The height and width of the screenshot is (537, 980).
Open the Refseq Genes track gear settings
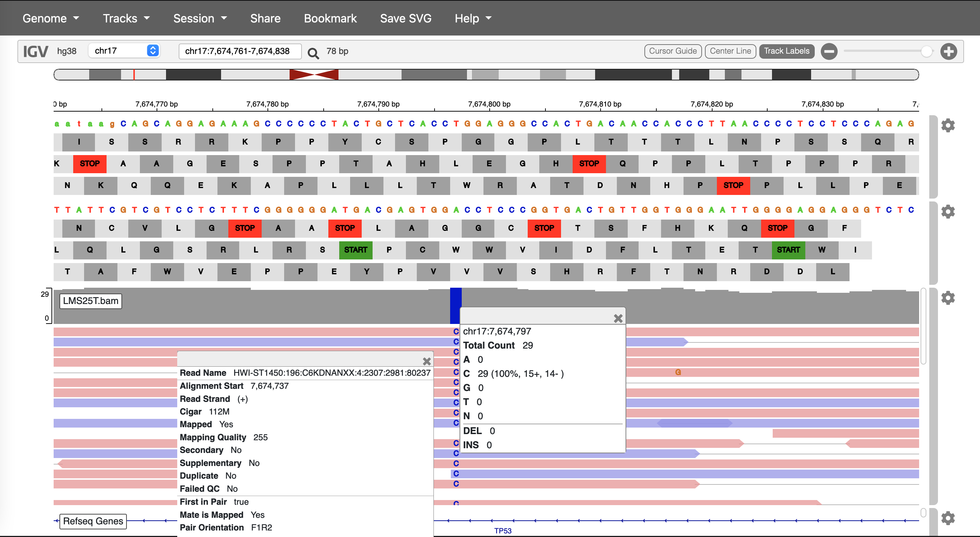point(948,518)
